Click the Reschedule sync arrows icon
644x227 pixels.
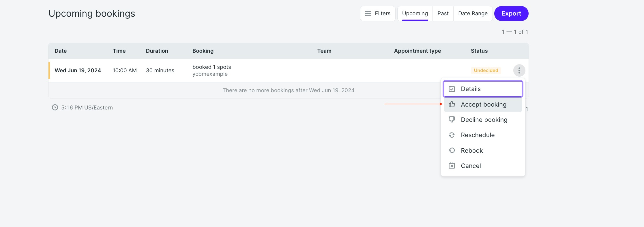point(452,135)
